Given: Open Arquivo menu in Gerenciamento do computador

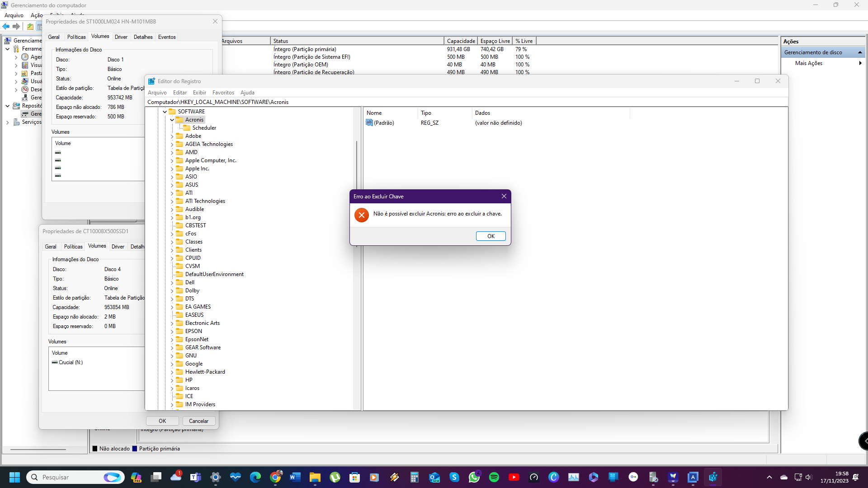Looking at the screenshot, I should [x=14, y=15].
